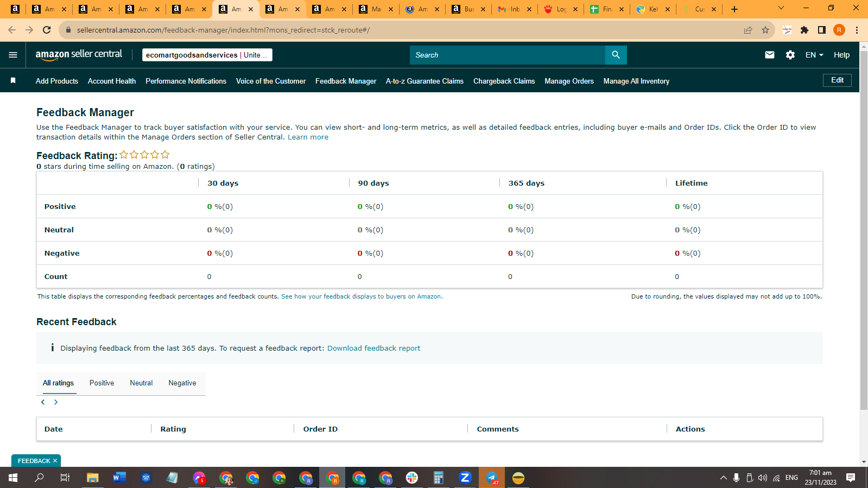Open the tab search dropdown arrow
Image resolution: width=868 pixels, height=488 pixels.
click(x=781, y=8)
